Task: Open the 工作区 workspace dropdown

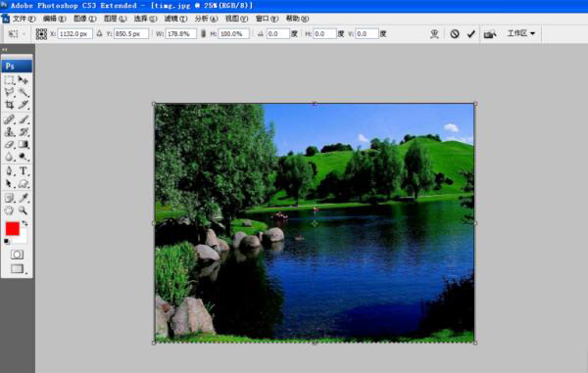Action: (521, 33)
